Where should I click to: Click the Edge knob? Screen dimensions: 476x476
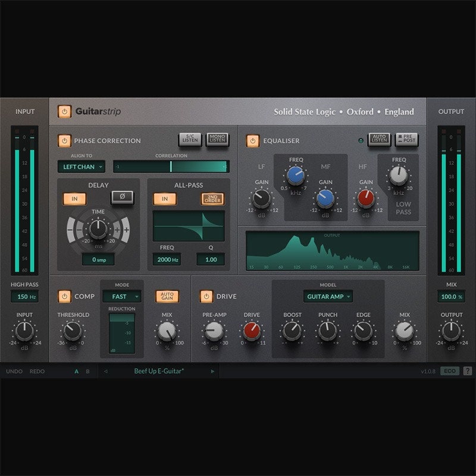[364, 331]
